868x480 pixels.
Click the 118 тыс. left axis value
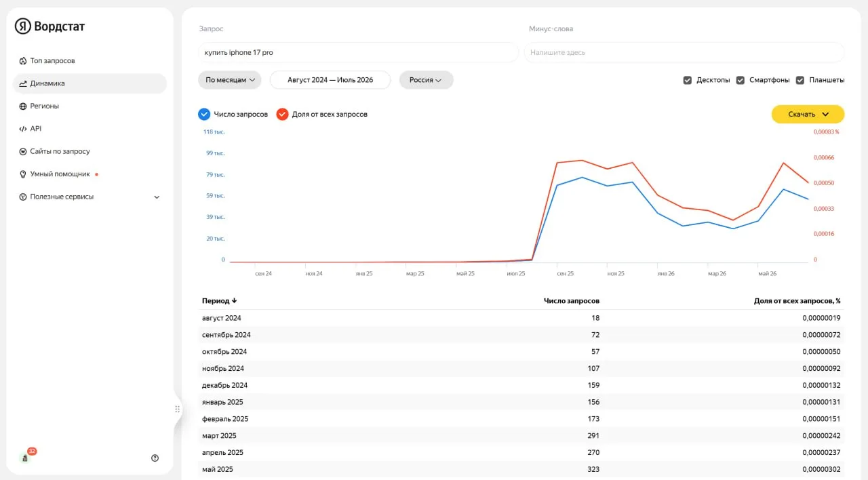click(x=214, y=132)
